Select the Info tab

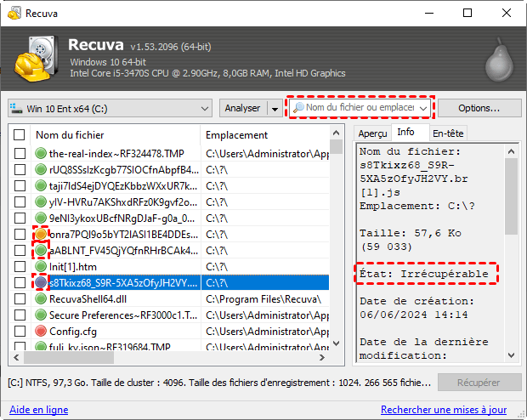405,132
